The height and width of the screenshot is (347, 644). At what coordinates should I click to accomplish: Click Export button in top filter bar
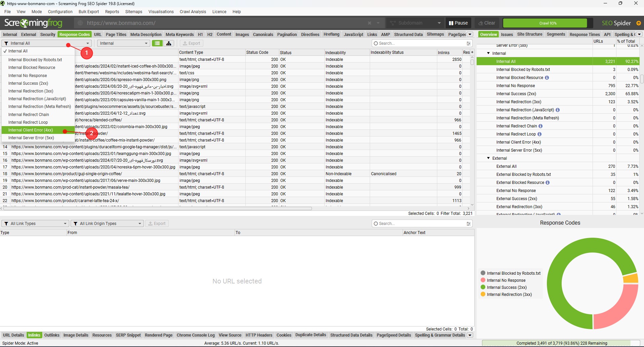click(192, 43)
